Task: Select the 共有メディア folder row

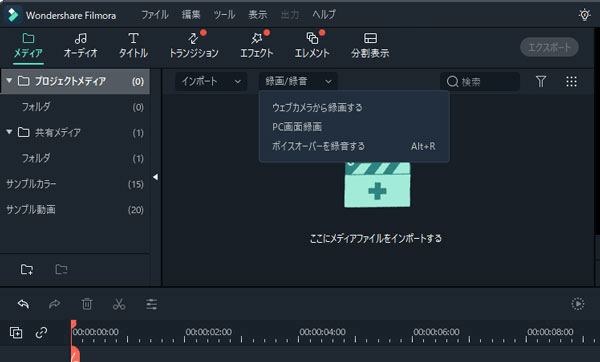Action: point(75,132)
